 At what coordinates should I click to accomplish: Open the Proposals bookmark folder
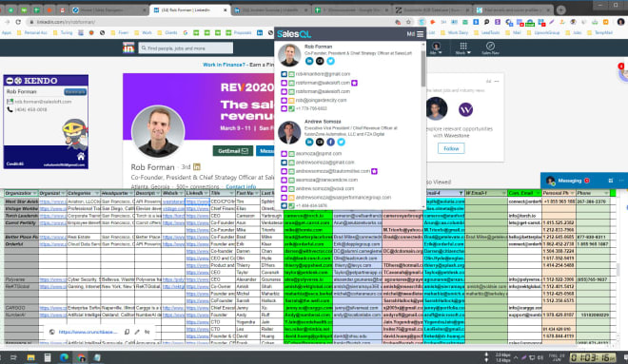coord(239,33)
